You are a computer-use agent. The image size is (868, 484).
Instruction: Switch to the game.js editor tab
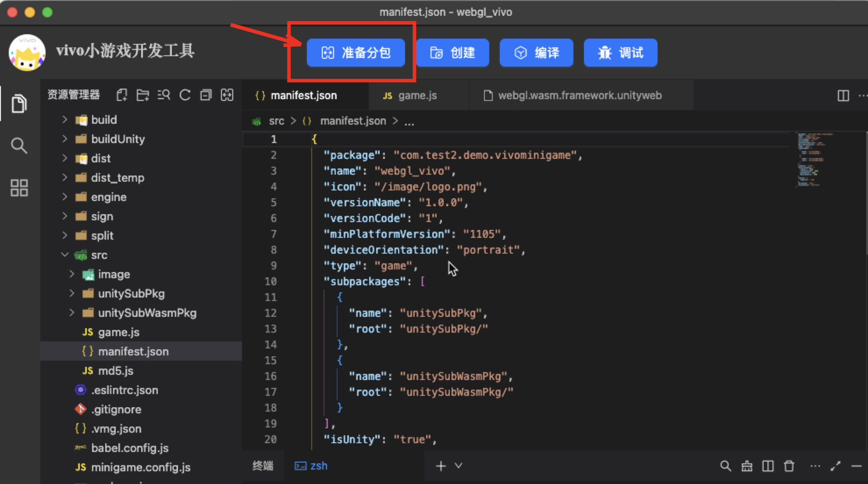click(x=419, y=95)
